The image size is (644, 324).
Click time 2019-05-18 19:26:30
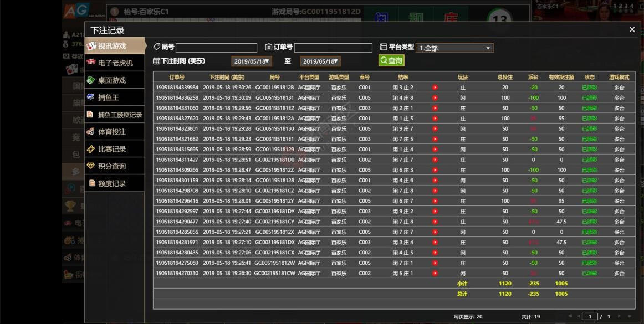[227, 273]
